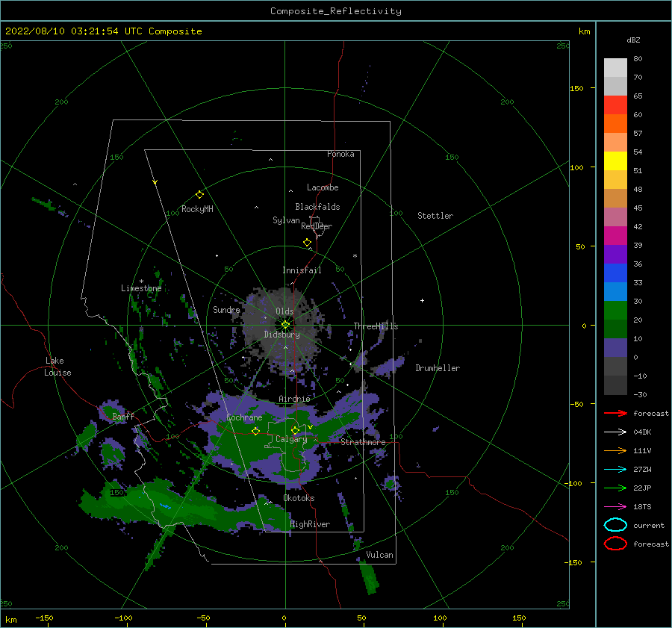
Task: Click the Composite_Reflectivity title
Action: [x=336, y=11]
